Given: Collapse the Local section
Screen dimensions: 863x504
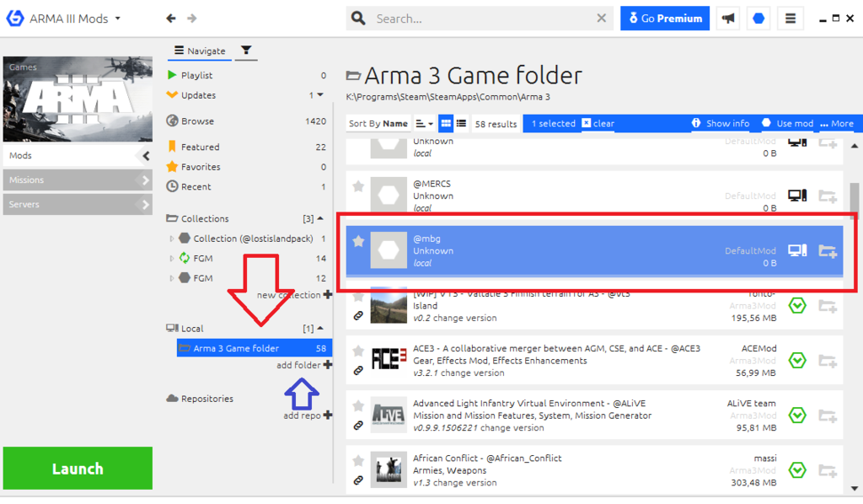Looking at the screenshot, I should (x=320, y=329).
